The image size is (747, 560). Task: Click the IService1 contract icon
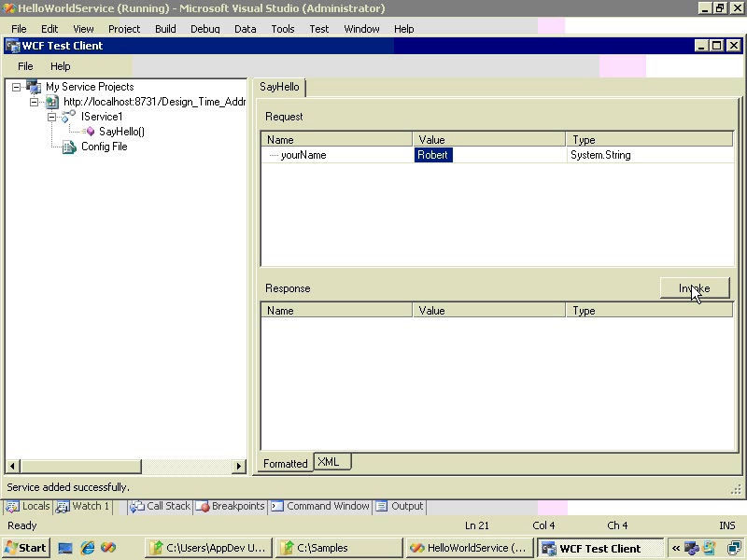[68, 116]
